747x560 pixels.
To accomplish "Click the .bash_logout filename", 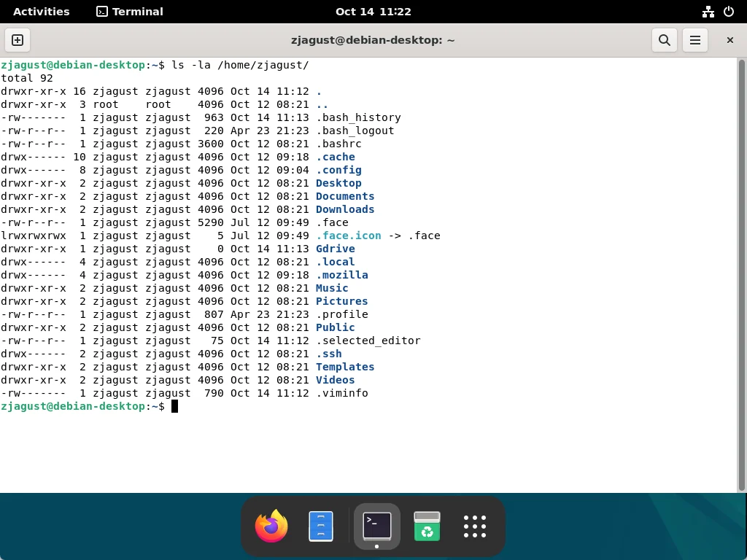I will pyautogui.click(x=355, y=131).
